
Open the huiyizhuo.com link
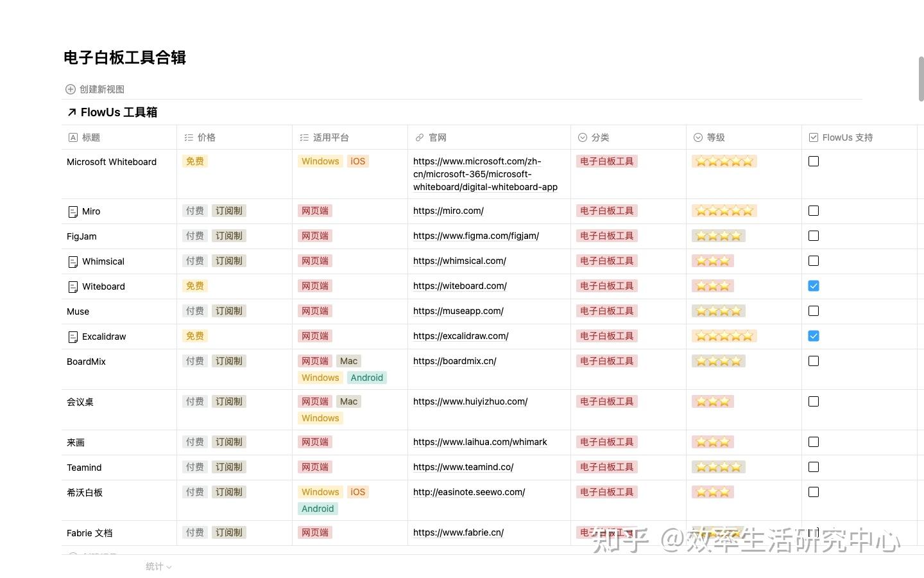470,401
